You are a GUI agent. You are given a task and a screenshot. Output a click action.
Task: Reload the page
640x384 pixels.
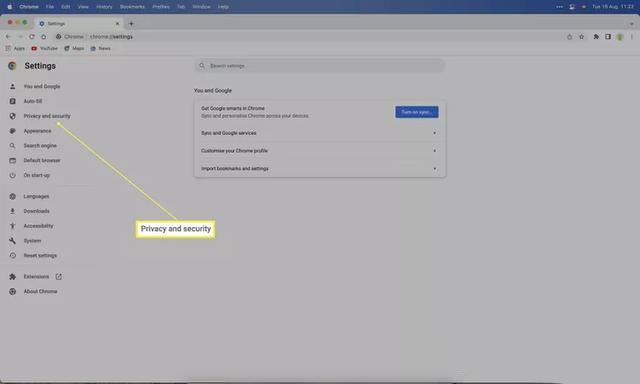[x=32, y=37]
